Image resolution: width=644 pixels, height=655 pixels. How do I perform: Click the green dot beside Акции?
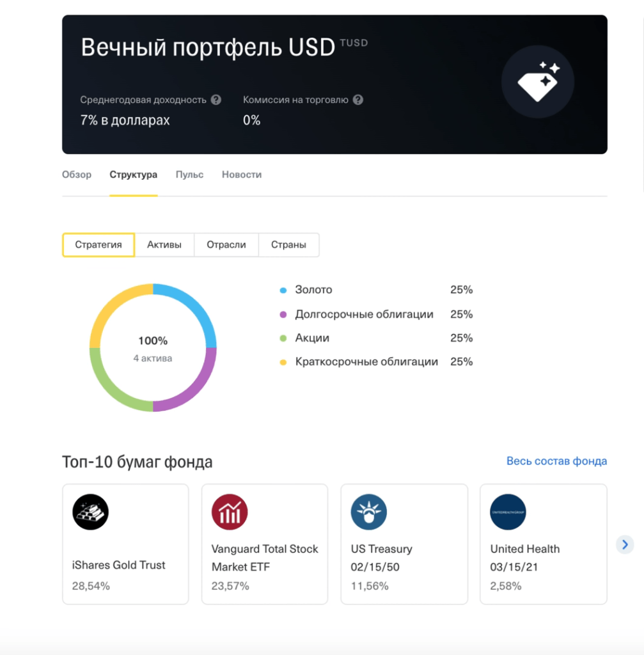pyautogui.click(x=283, y=338)
